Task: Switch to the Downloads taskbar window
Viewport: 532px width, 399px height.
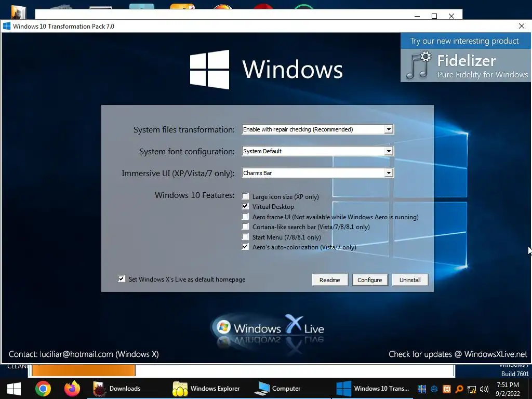Action: (x=117, y=389)
